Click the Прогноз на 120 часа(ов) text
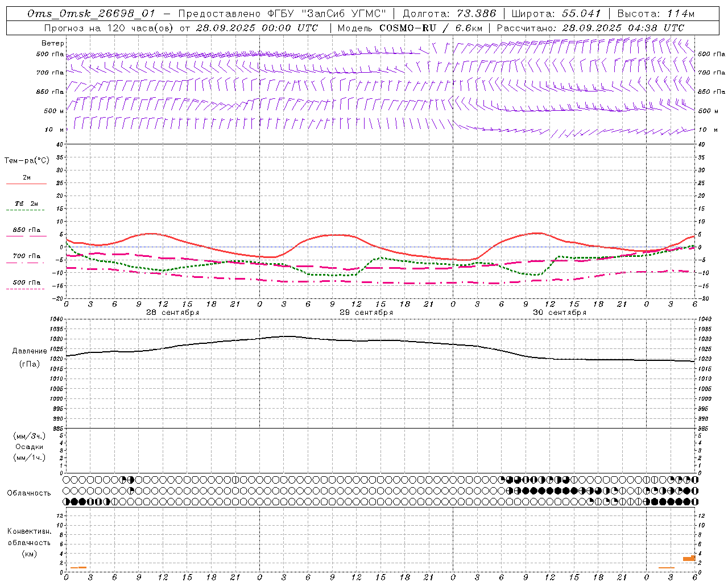This screenshot has height=582, width=728. (109, 28)
